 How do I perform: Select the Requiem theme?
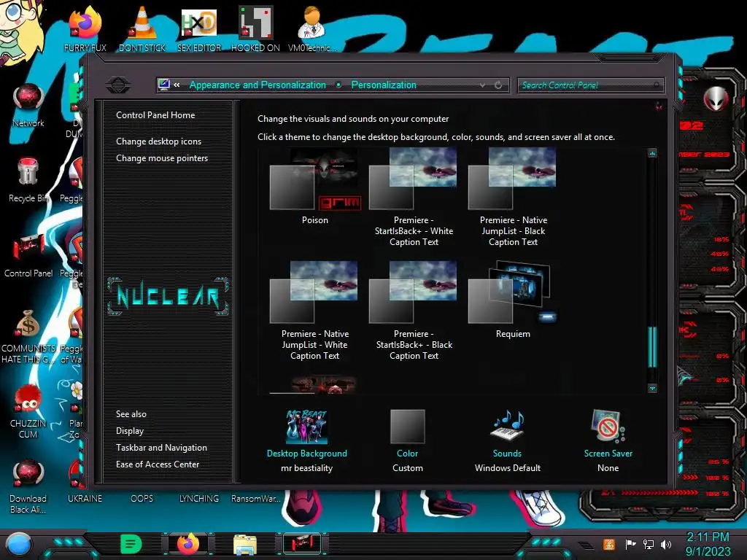coord(513,300)
